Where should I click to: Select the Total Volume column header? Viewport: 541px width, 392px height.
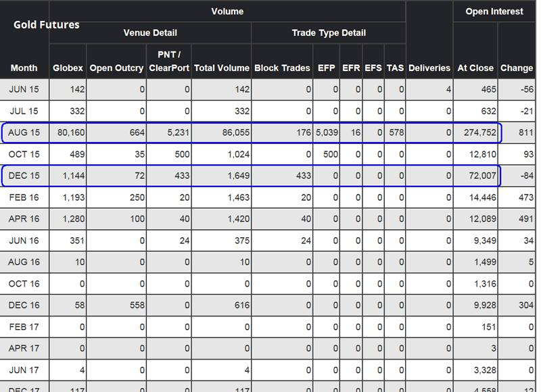222,68
